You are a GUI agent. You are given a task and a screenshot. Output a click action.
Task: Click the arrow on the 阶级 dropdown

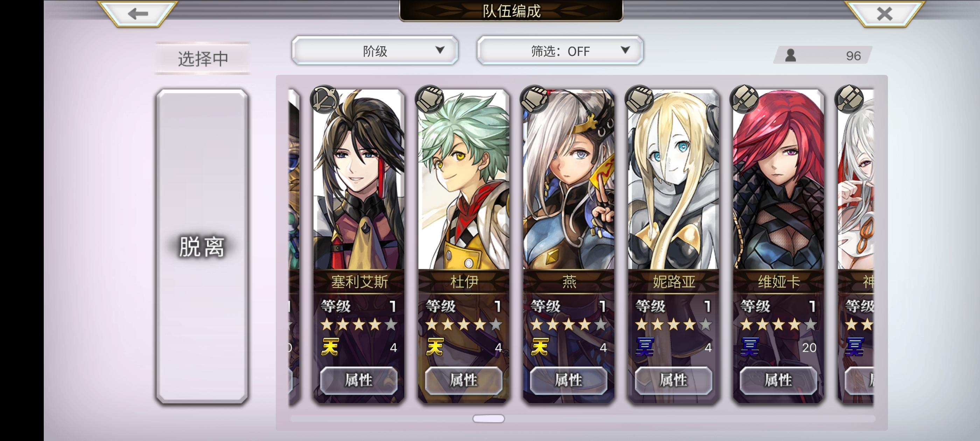point(440,50)
